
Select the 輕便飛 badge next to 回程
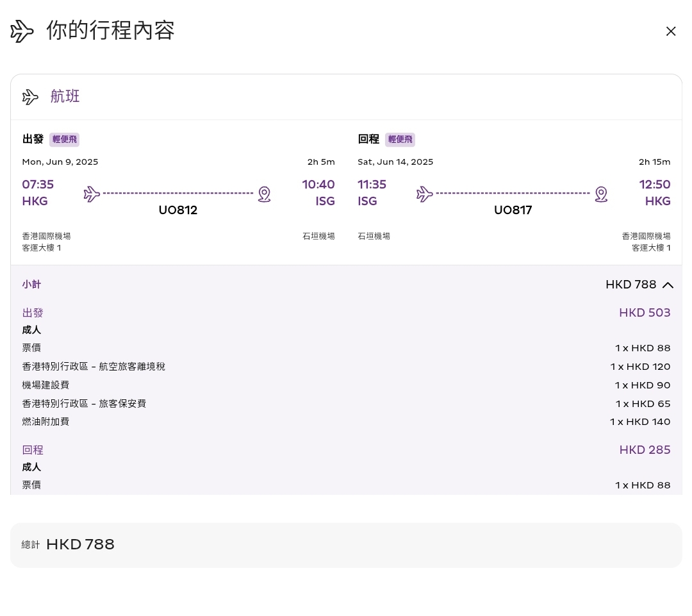click(400, 139)
